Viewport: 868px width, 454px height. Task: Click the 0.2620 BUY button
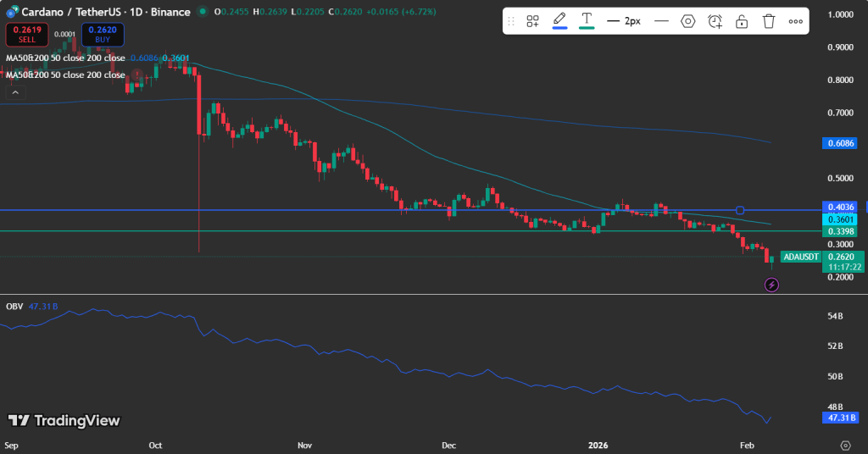click(103, 34)
